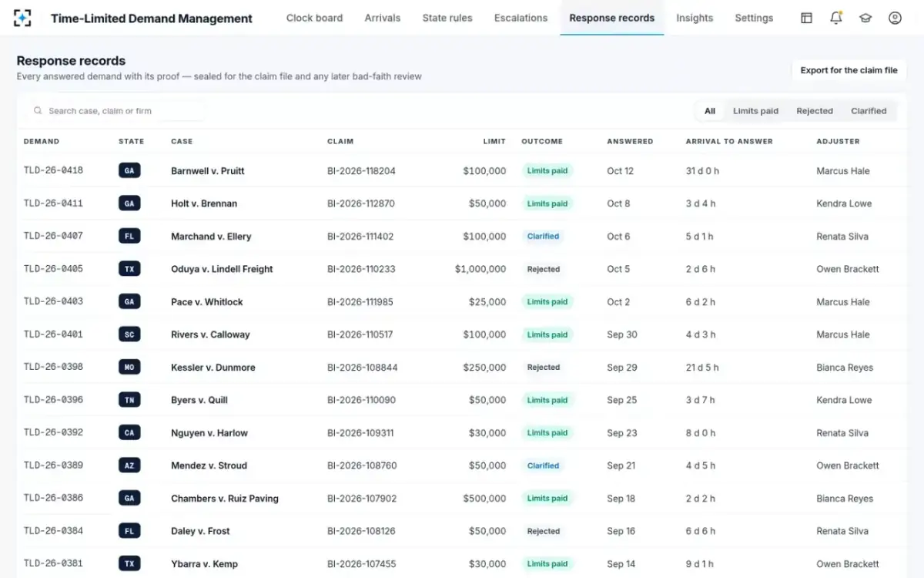Click adjuster Bianca Reyes for Kessler v. Dunmore
This screenshot has width=924, height=578.
[x=845, y=368]
